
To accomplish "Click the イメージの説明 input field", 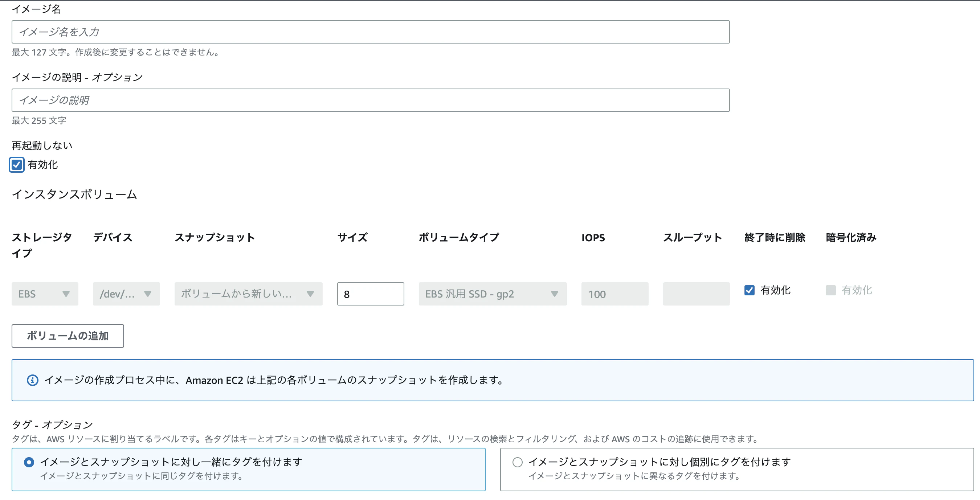I will point(371,101).
